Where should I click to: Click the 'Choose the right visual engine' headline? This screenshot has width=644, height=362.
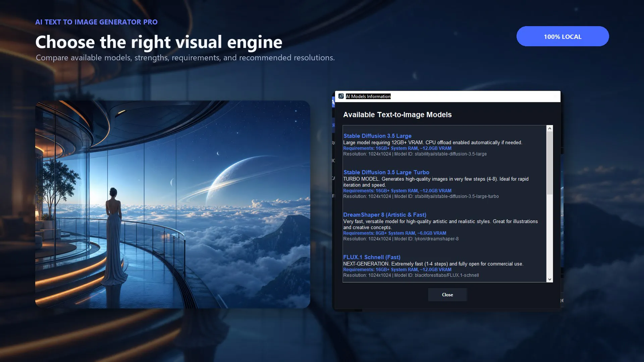coord(159,42)
